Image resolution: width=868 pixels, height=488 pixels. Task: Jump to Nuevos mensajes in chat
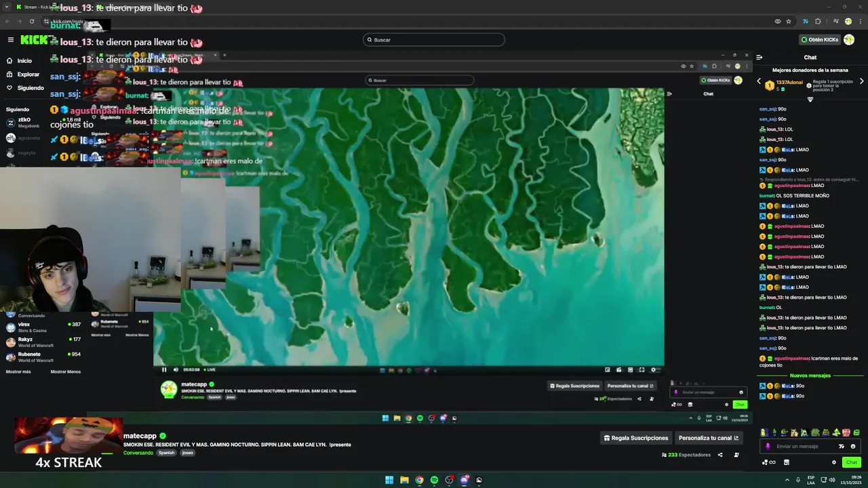point(810,375)
